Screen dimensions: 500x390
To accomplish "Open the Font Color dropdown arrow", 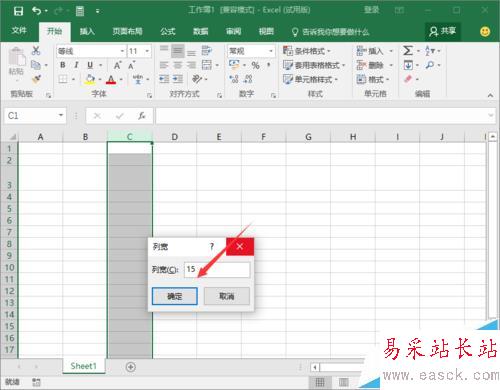I will click(121, 79).
